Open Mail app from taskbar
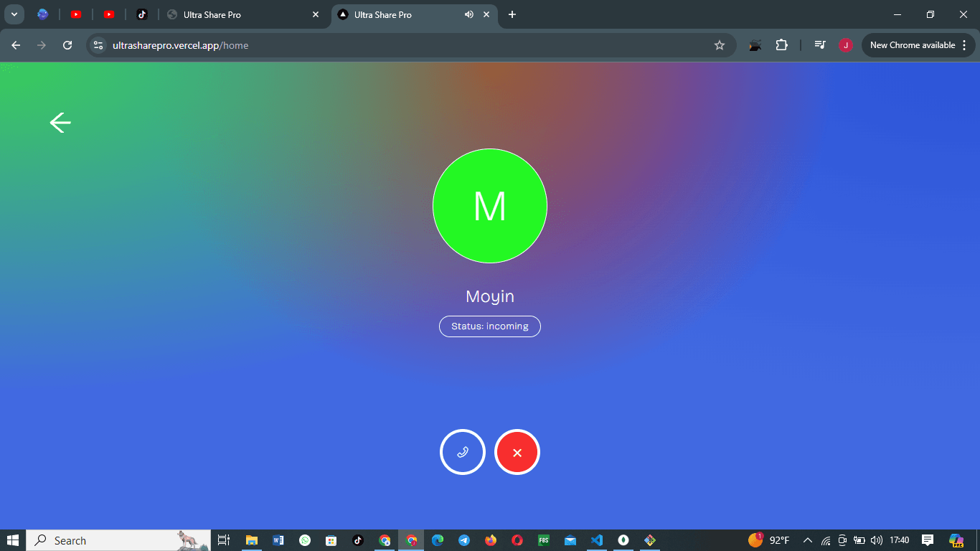This screenshot has height=551, width=980. coord(570,540)
